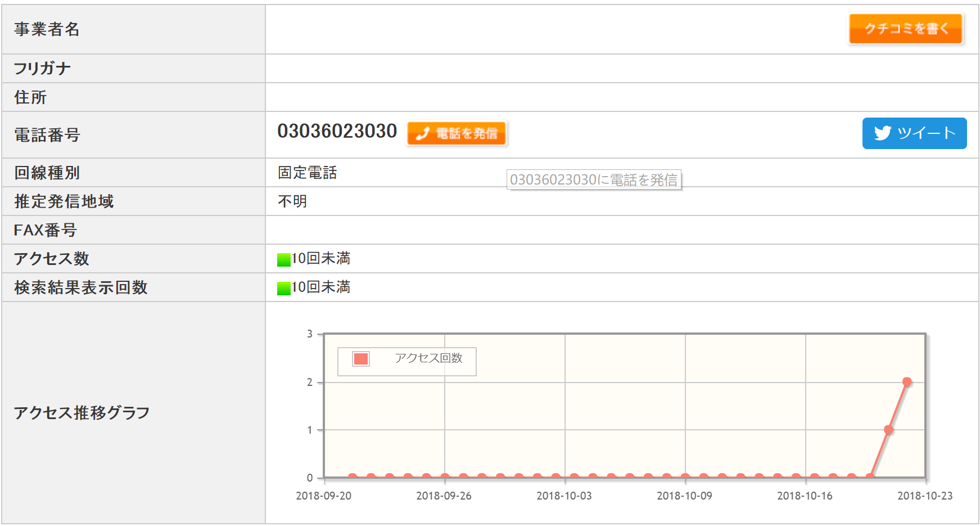980x526 pixels.
Task: Tap the 電話を発信 call button
Action: (457, 133)
